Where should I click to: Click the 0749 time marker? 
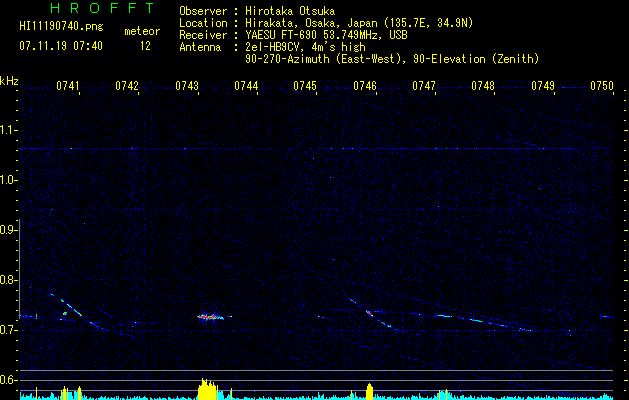pos(543,86)
